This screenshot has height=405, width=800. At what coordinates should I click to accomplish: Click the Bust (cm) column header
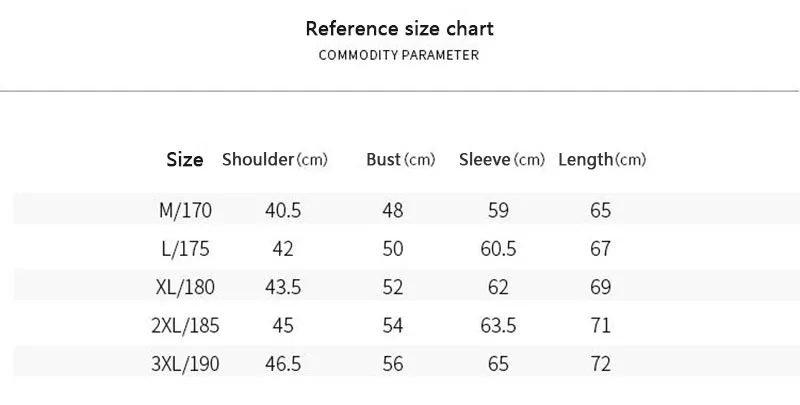[401, 160]
